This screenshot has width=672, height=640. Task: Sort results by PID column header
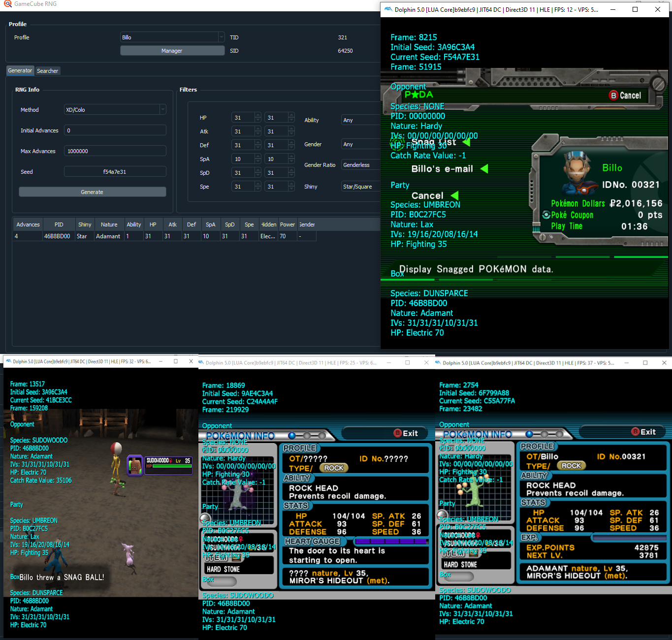[59, 224]
